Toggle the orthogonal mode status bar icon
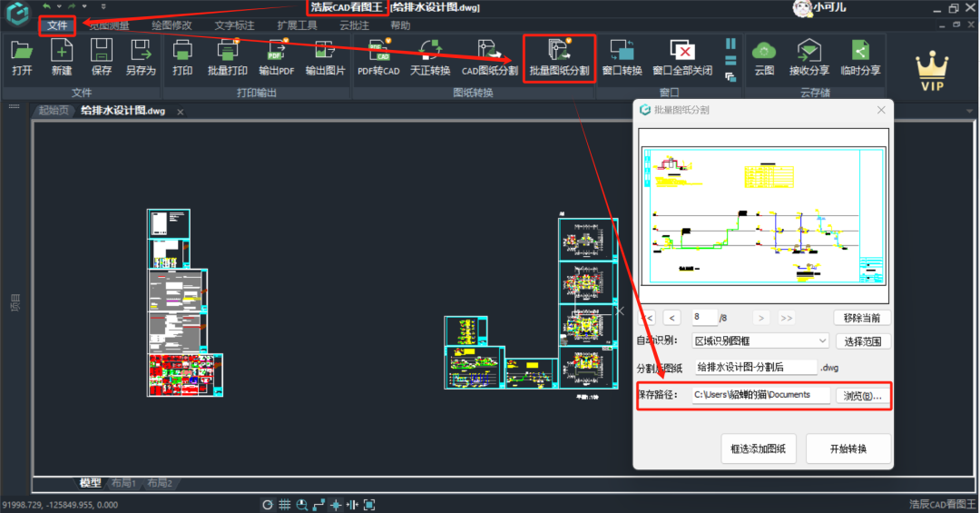Screen dimensions: 980x513 pos(318,505)
